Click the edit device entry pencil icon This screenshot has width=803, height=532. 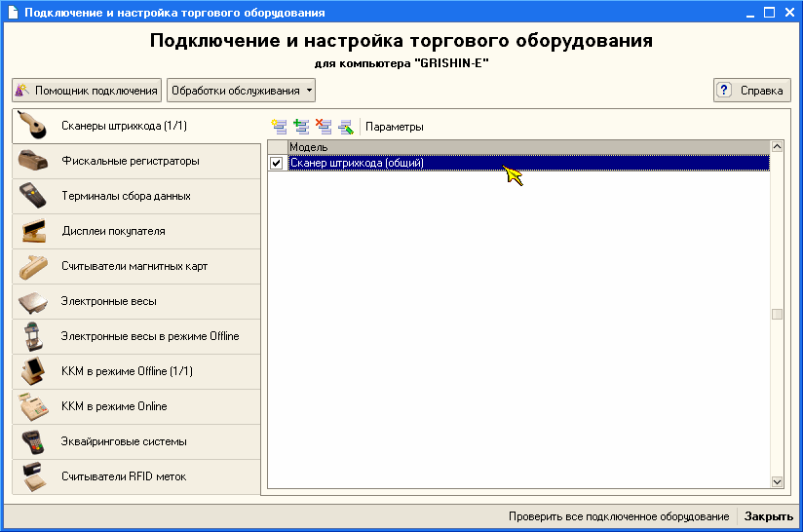coord(345,127)
